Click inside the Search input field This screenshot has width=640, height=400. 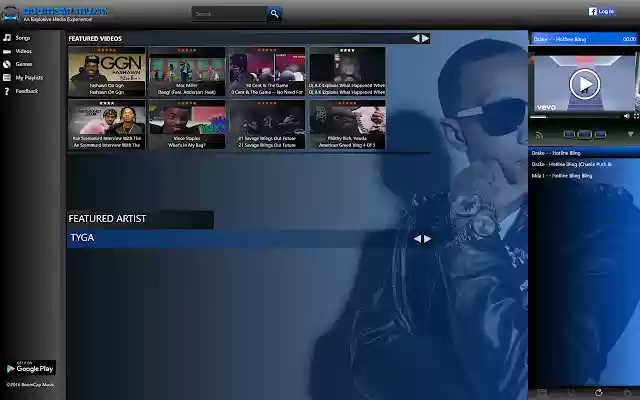(229, 14)
